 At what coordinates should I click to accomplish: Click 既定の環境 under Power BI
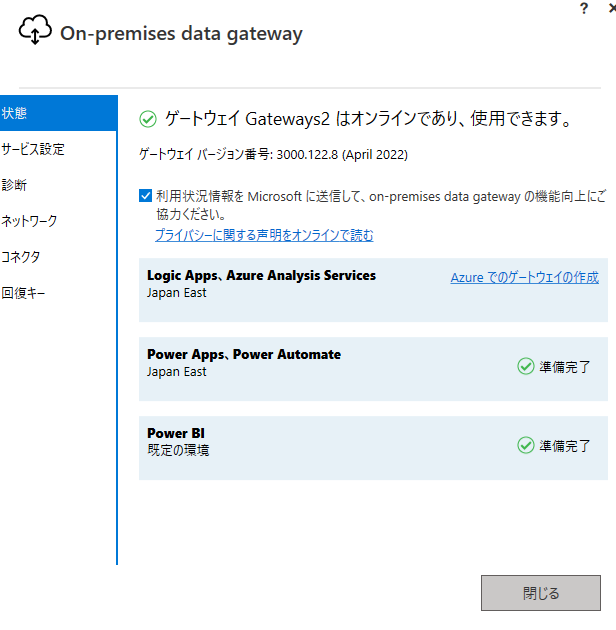[178, 450]
